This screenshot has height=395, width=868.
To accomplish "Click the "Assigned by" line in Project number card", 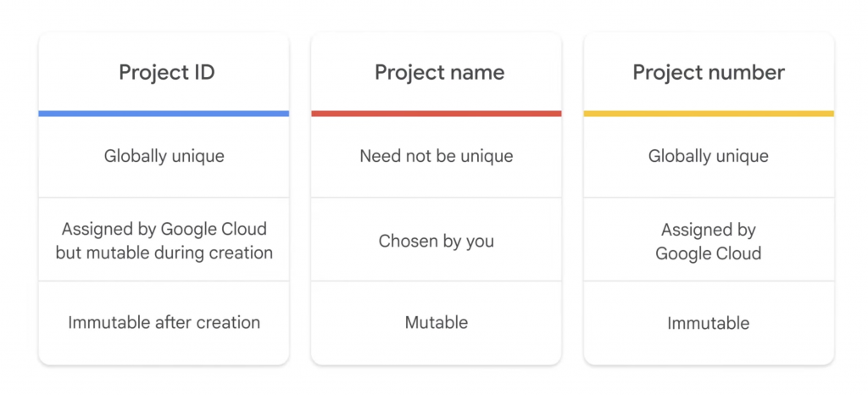I will pyautogui.click(x=709, y=230).
